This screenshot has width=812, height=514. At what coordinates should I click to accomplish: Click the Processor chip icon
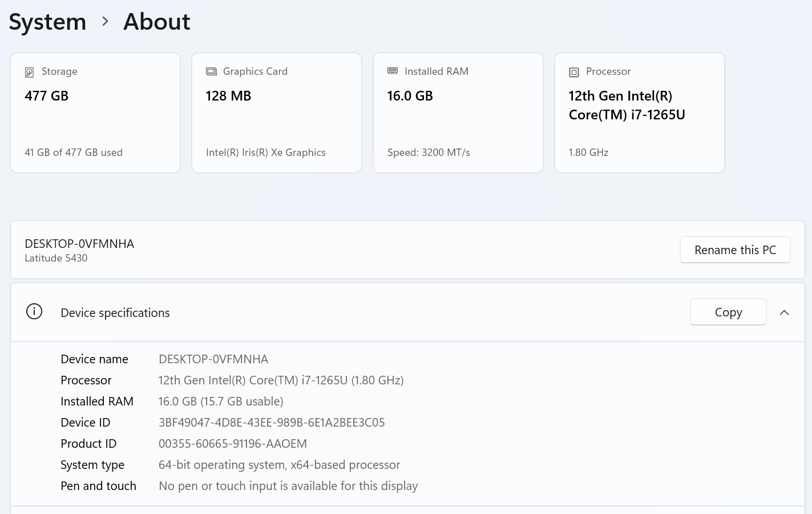pyautogui.click(x=574, y=72)
